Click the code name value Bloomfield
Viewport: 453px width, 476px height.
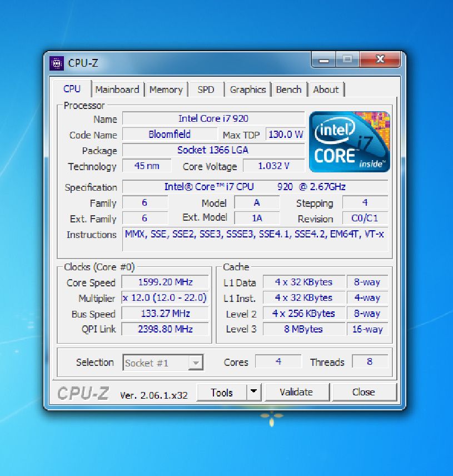(170, 134)
